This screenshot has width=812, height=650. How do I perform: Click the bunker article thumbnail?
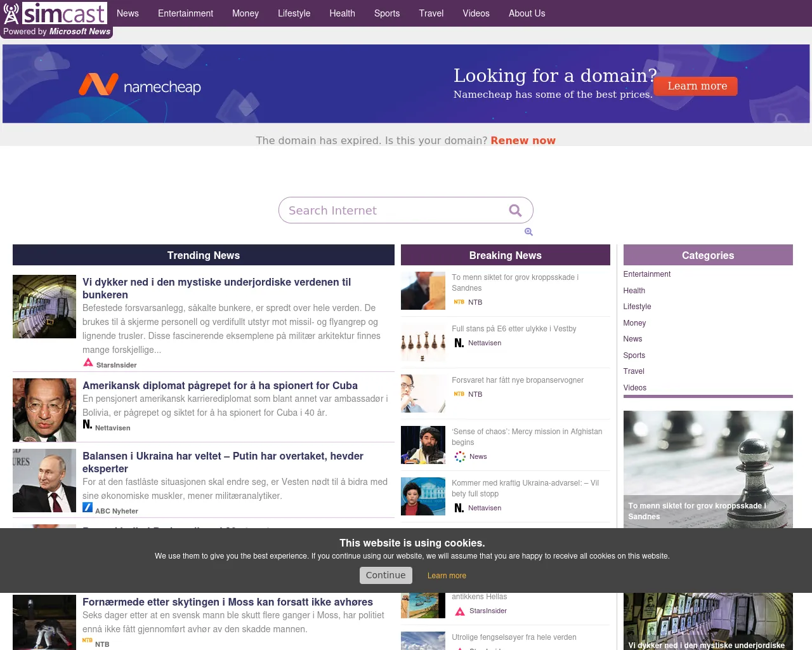44,307
